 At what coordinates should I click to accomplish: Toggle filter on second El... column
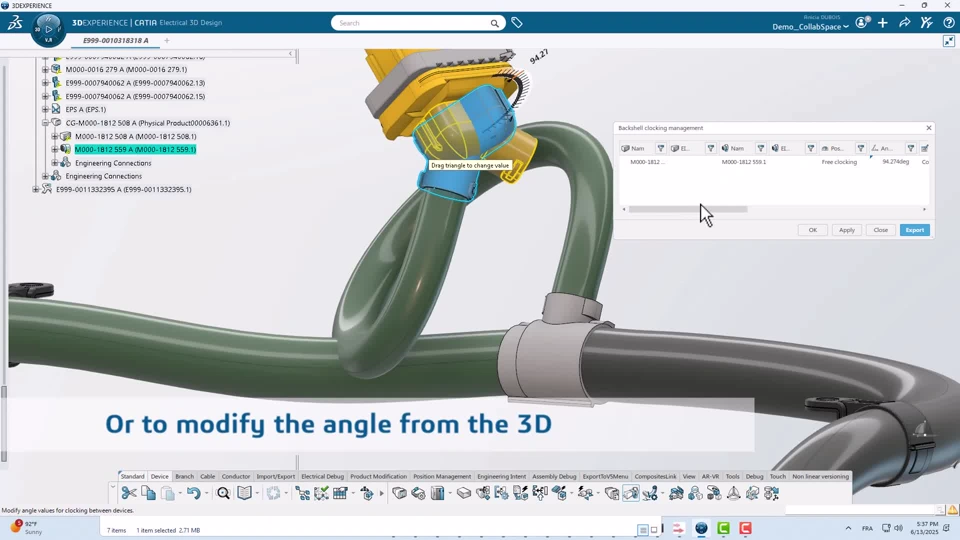(x=811, y=148)
